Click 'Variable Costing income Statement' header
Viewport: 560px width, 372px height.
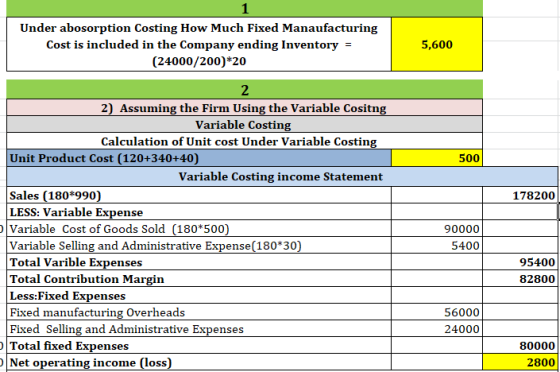pyautogui.click(x=282, y=176)
